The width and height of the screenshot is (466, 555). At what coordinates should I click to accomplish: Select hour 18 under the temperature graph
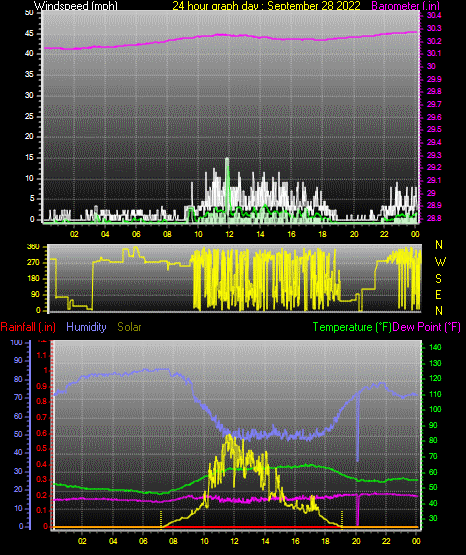pos(325,541)
